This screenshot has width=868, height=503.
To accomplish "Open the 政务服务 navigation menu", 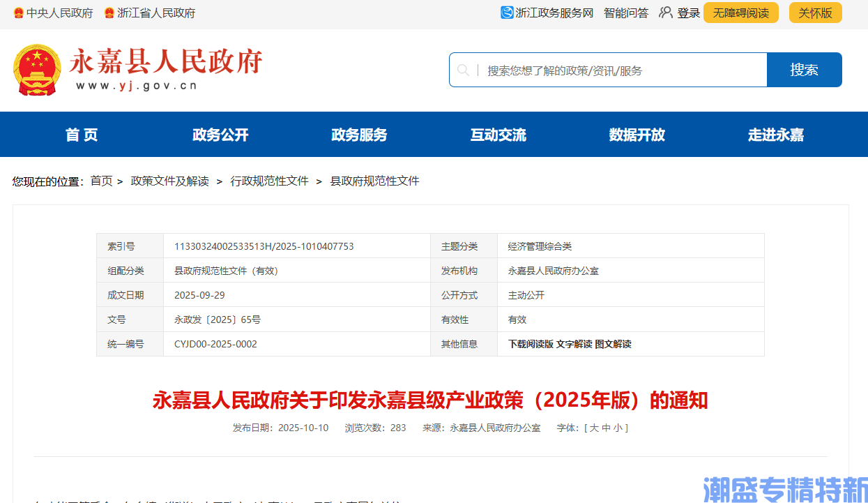I will (359, 135).
